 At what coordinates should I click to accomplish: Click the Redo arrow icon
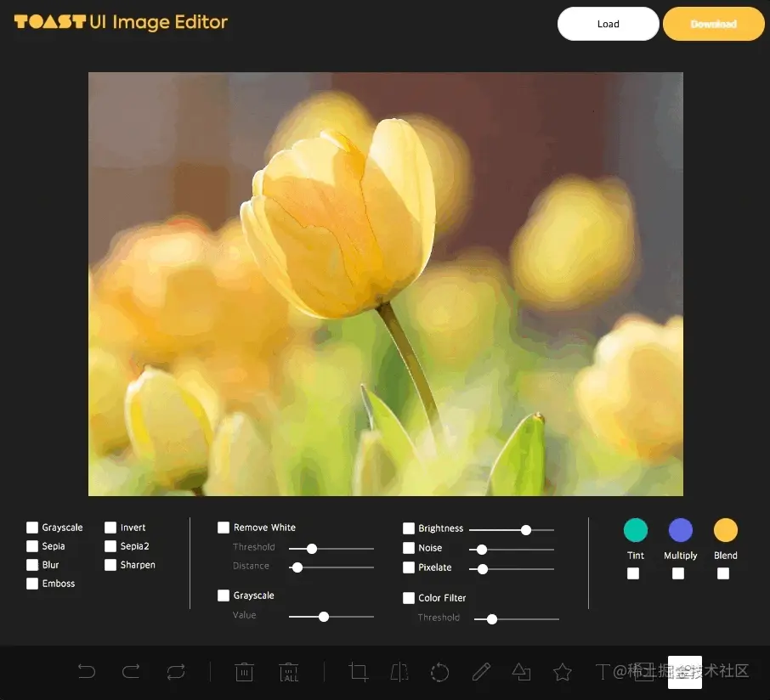(131, 671)
